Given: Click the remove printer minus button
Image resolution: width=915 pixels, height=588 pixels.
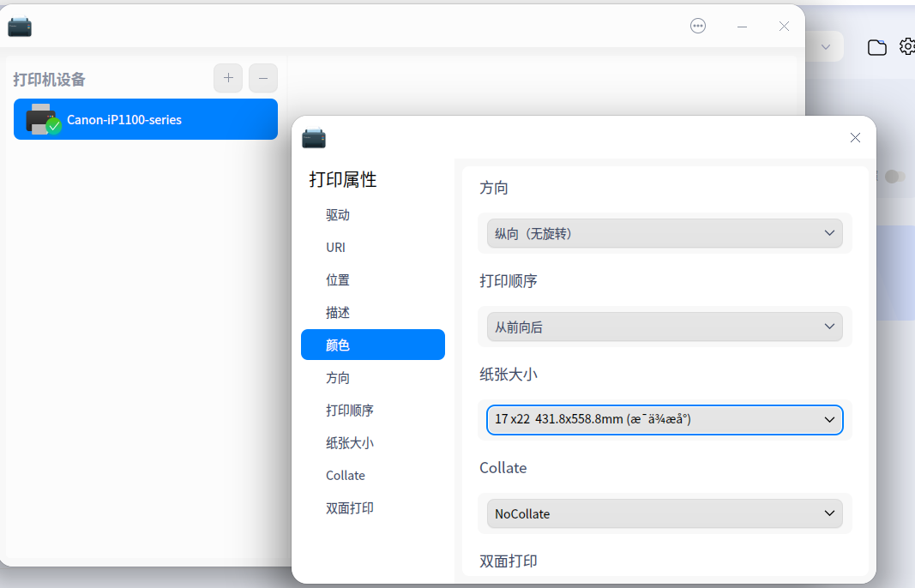Looking at the screenshot, I should 263,78.
